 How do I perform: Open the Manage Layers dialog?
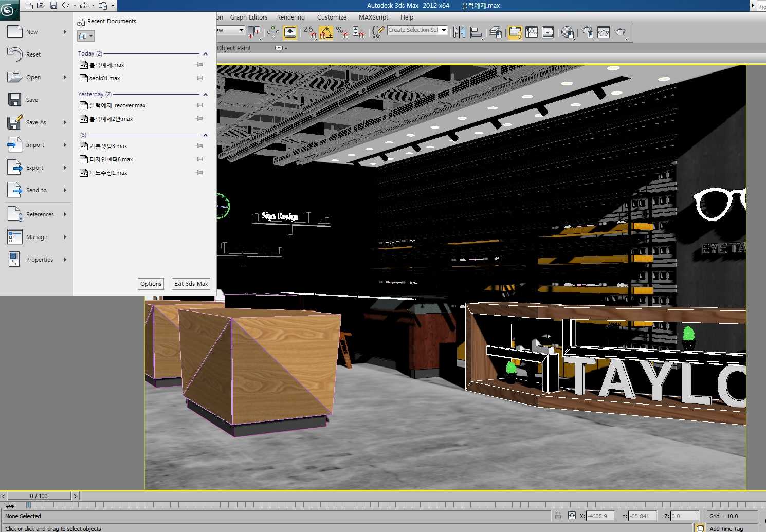tap(496, 32)
